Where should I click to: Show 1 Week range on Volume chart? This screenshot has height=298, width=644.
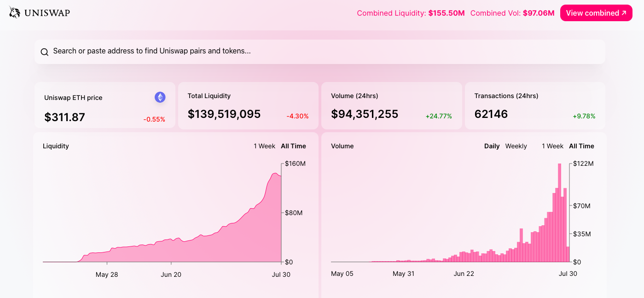point(552,146)
